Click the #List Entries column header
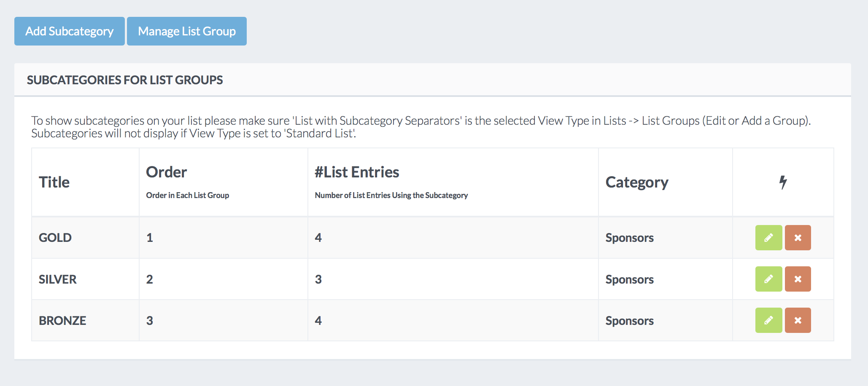 [357, 172]
